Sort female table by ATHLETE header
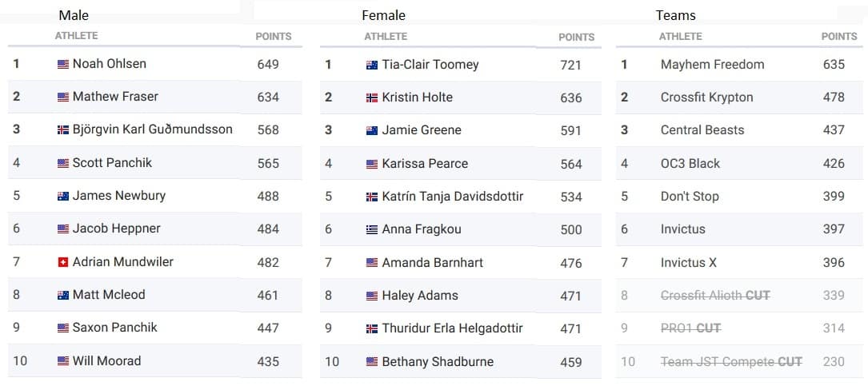 click(x=386, y=37)
